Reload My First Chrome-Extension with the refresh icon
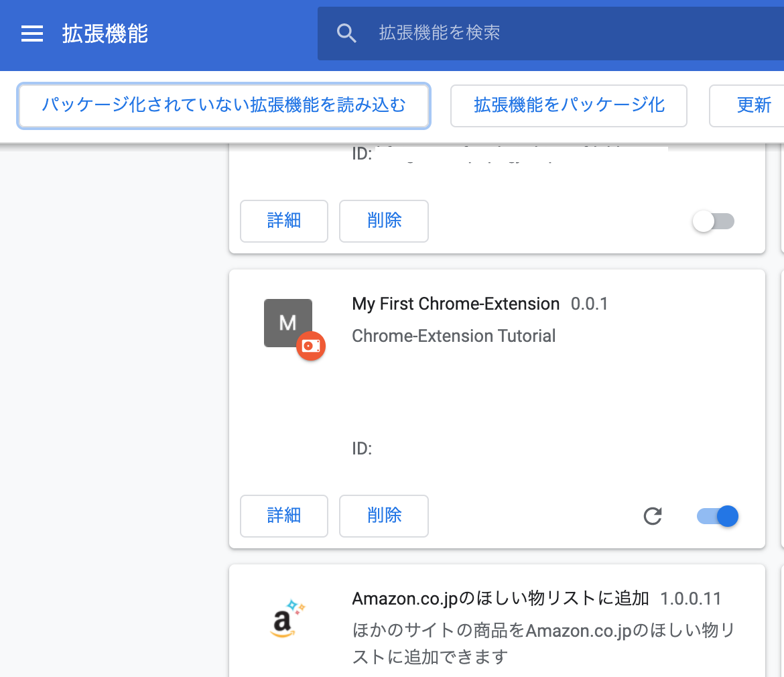This screenshot has height=677, width=784. [x=652, y=516]
